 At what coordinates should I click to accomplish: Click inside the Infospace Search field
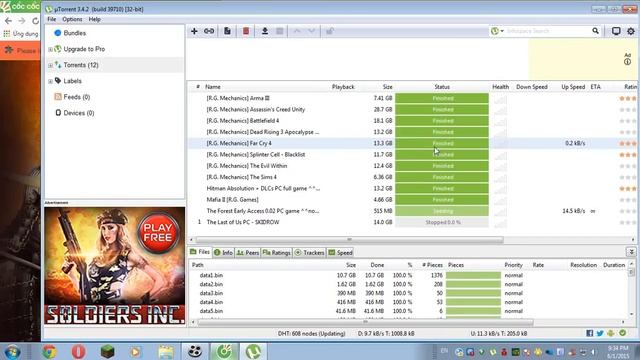(x=547, y=31)
